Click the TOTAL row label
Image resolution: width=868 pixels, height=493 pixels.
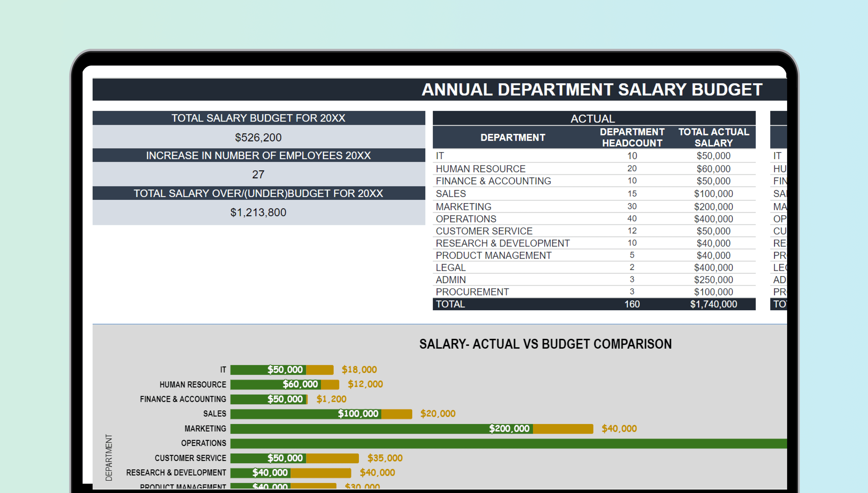[x=450, y=304]
